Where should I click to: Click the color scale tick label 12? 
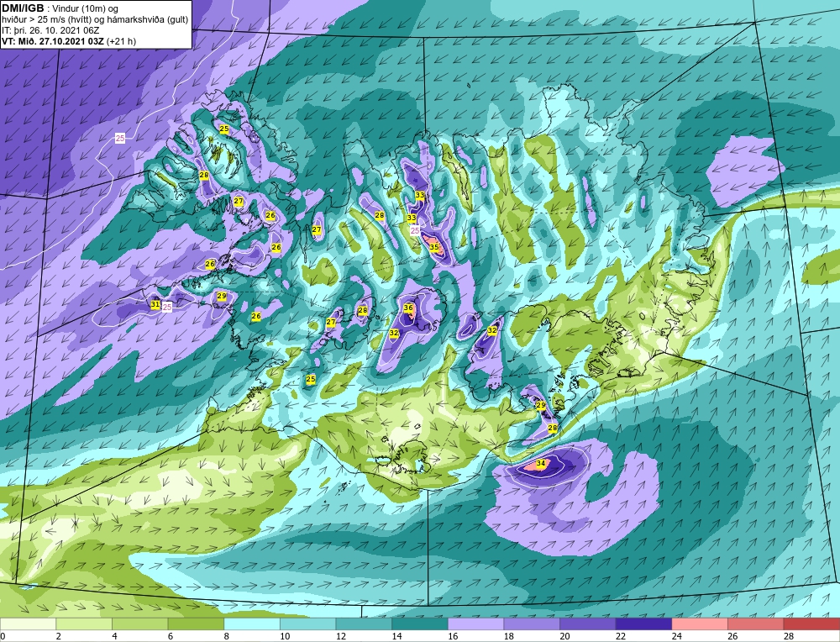pyautogui.click(x=341, y=636)
